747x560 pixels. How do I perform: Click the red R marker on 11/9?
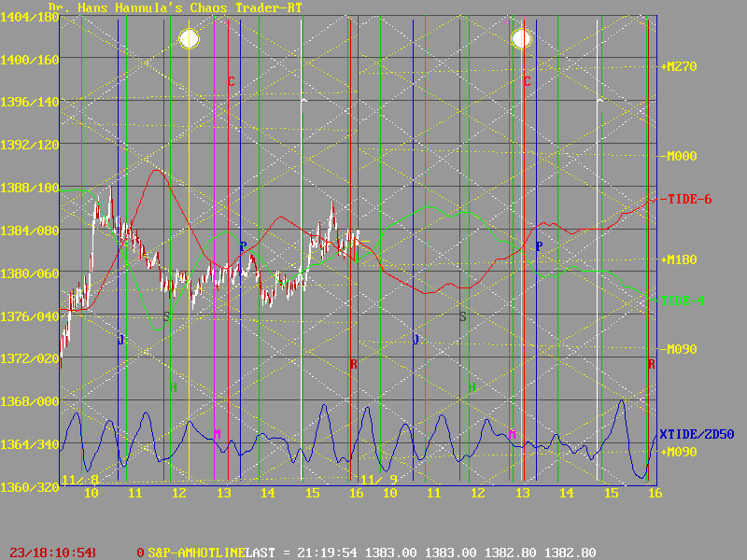(x=651, y=364)
